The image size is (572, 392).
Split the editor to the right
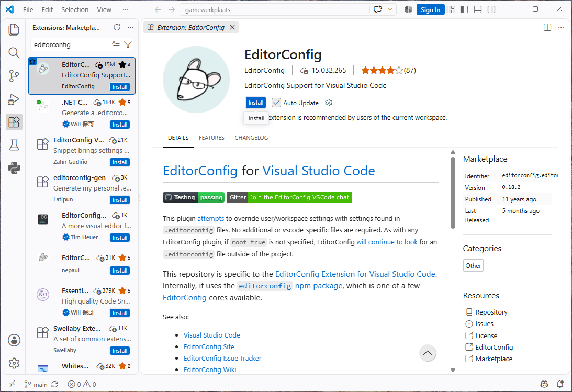click(x=547, y=27)
